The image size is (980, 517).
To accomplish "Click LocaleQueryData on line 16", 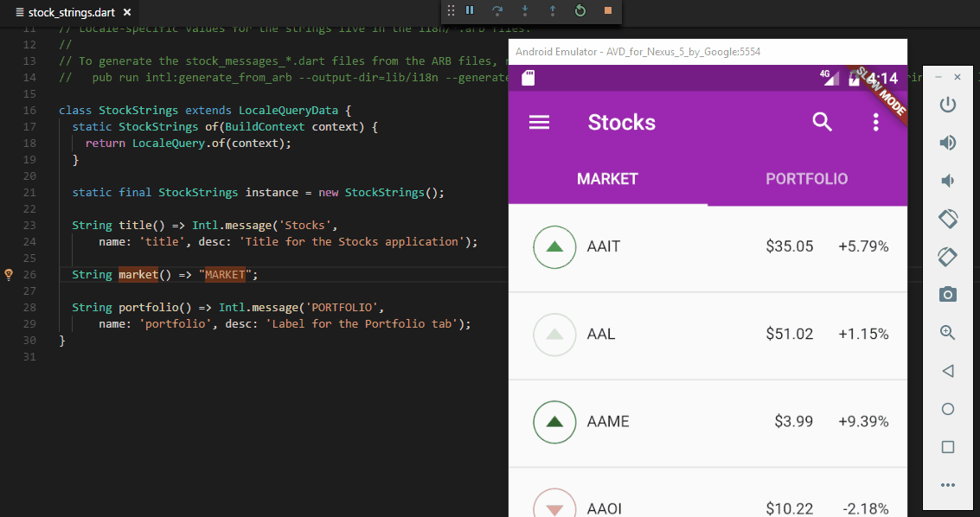I will coord(288,111).
